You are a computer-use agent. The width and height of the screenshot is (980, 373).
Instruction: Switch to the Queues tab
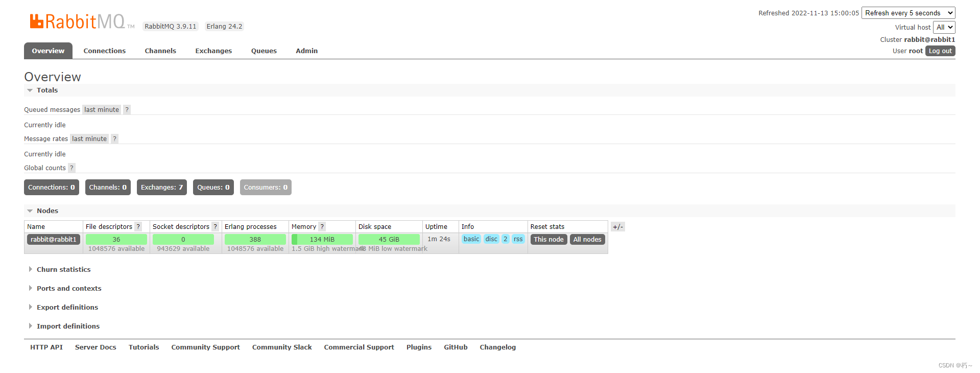coord(264,51)
